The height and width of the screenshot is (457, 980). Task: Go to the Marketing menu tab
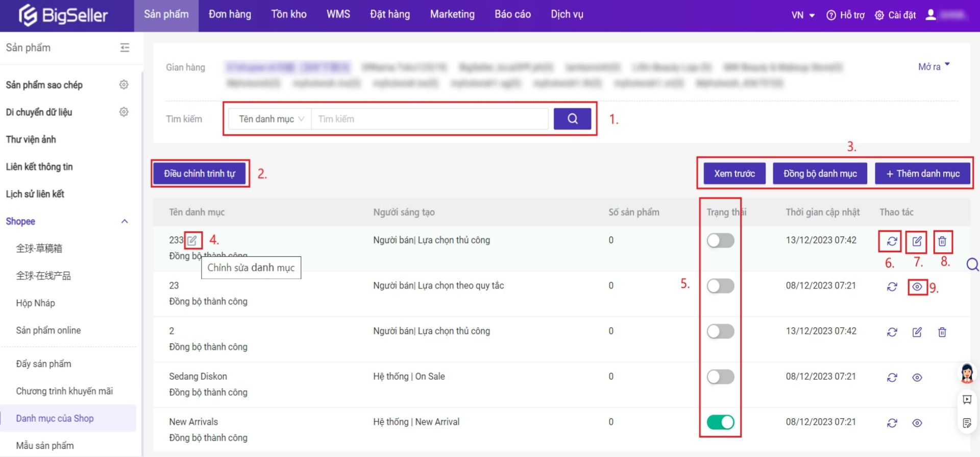(452, 14)
